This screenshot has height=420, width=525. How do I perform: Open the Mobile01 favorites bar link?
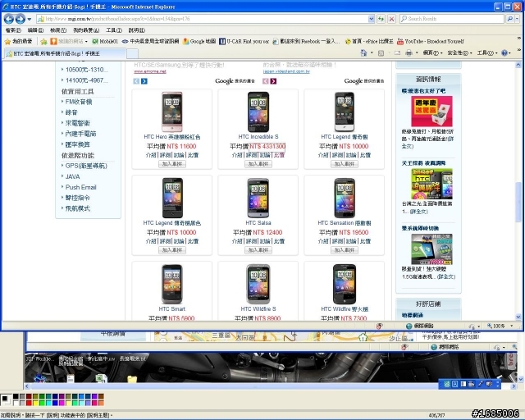point(105,41)
